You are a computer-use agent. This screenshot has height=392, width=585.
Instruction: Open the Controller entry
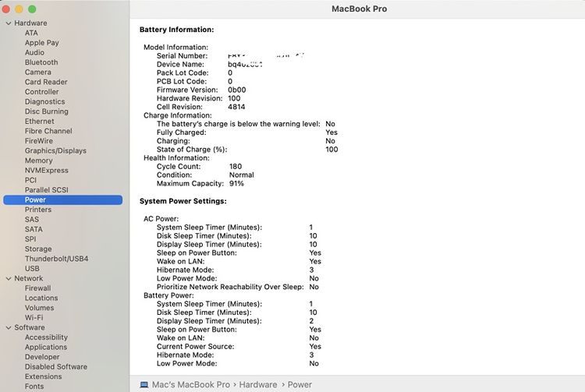(42, 92)
